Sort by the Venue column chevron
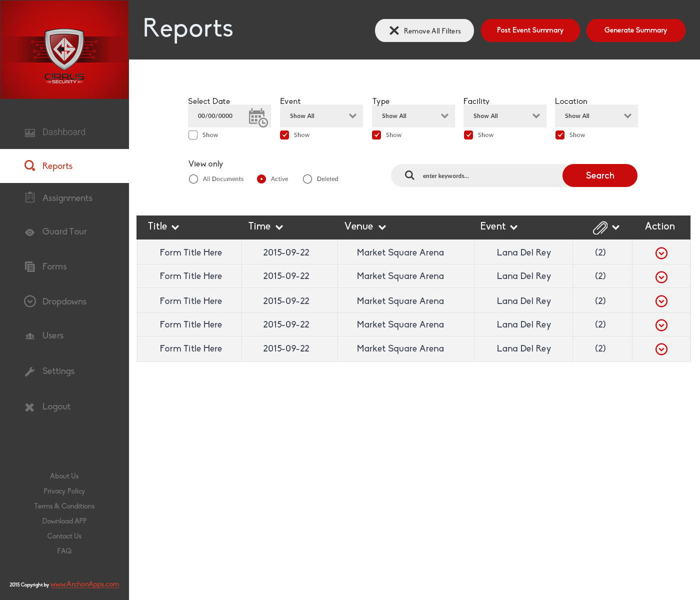This screenshot has width=700, height=600. (x=382, y=227)
